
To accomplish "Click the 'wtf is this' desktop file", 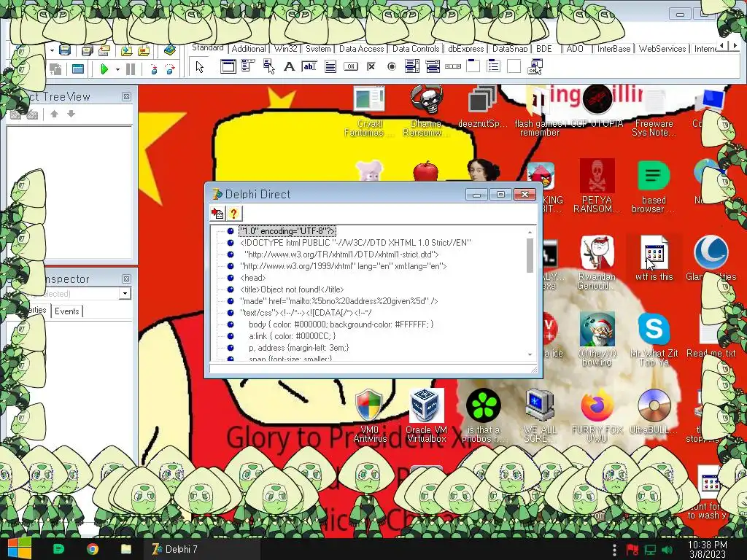I will (x=654, y=257).
